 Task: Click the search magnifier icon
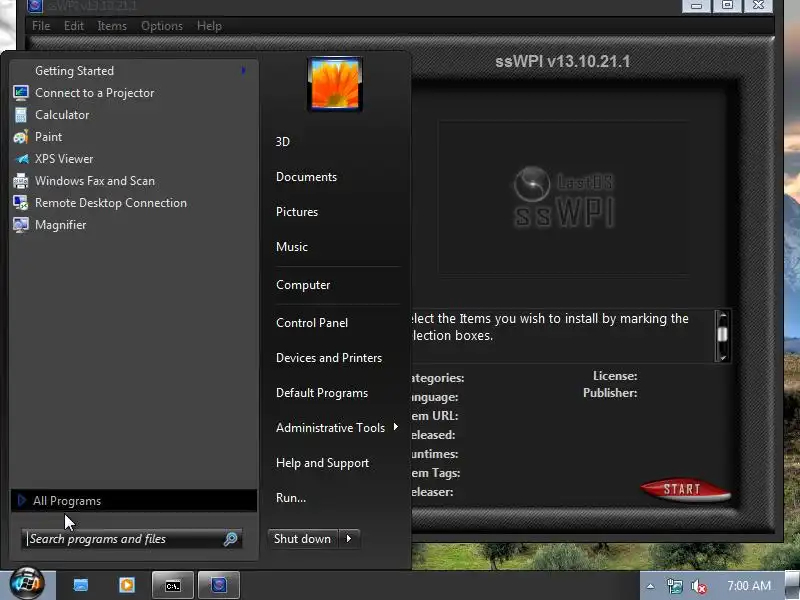click(231, 539)
